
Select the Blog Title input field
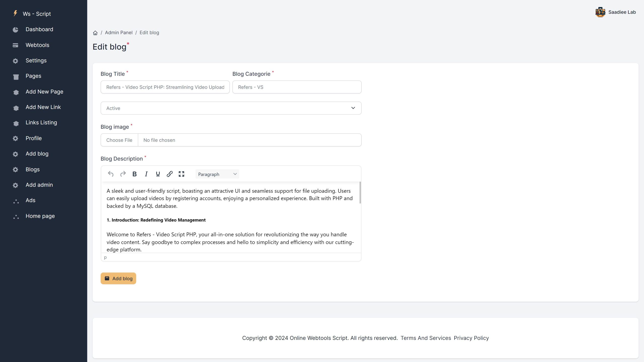(165, 87)
